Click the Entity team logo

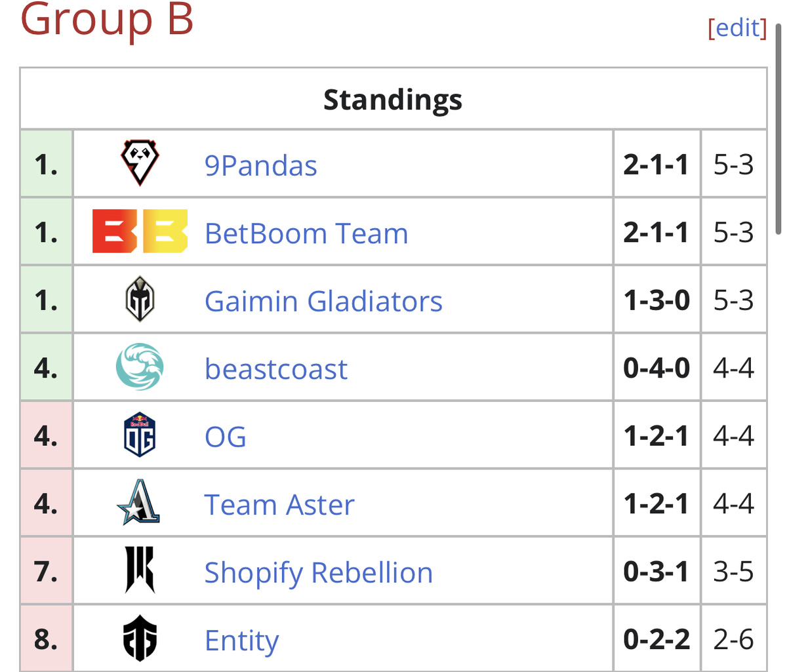click(x=140, y=639)
